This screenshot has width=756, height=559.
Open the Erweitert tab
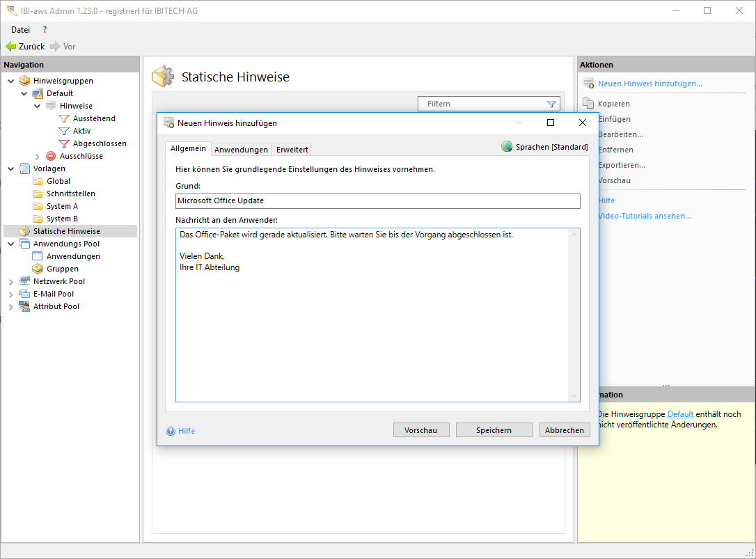[292, 150]
